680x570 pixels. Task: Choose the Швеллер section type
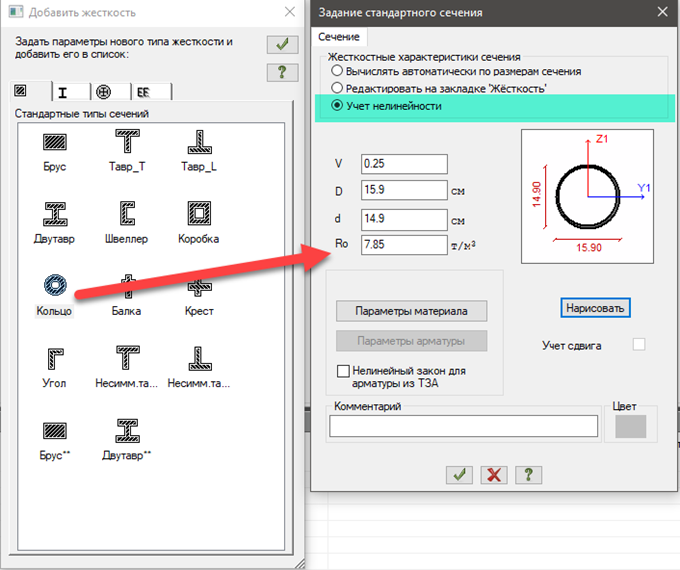point(127,213)
